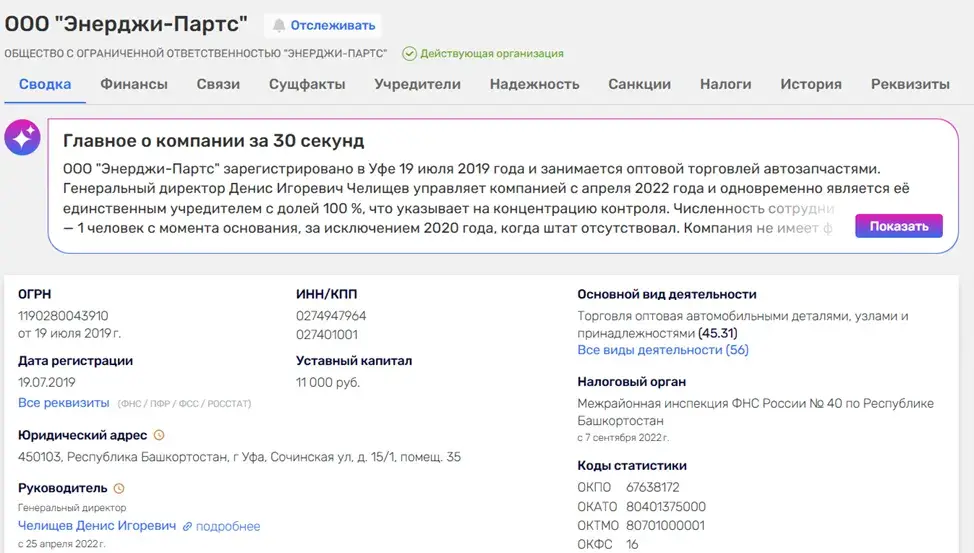The image size is (974, 553).
Task: Click the bell icon next to Отслеживать
Action: [x=279, y=25]
